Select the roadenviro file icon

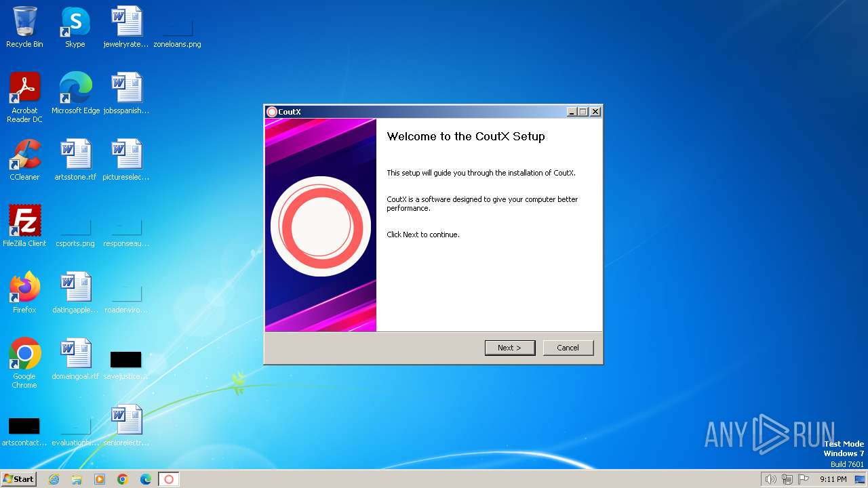coord(126,298)
